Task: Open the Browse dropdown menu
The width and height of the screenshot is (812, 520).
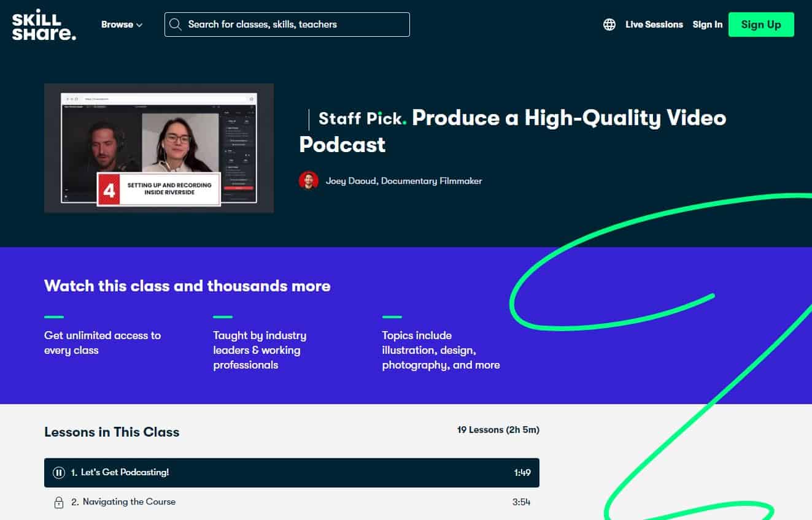Action: (x=122, y=25)
